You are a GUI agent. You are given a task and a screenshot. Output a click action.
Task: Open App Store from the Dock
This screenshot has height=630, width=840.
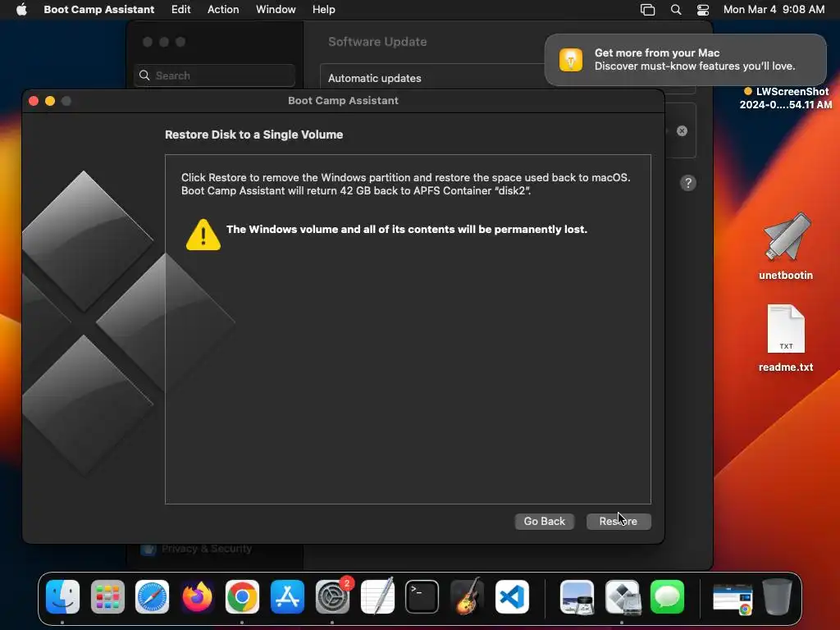pyautogui.click(x=287, y=597)
